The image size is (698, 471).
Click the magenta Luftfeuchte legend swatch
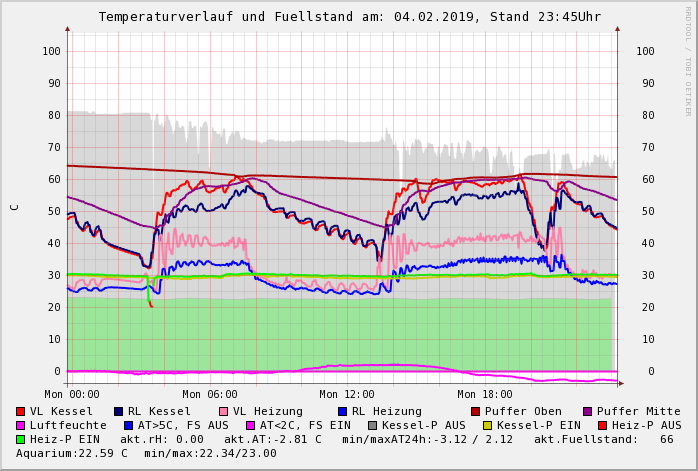pos(21,425)
